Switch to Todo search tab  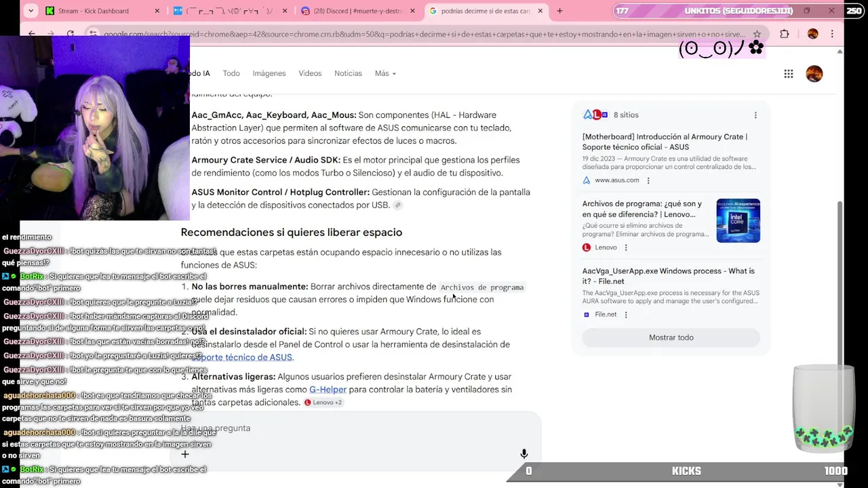pos(231,73)
